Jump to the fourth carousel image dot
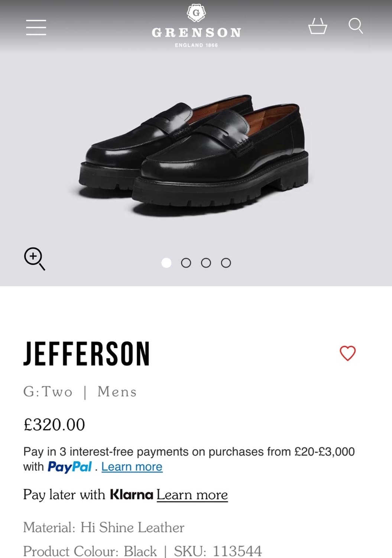The height and width of the screenshot is (558, 392). tap(226, 263)
